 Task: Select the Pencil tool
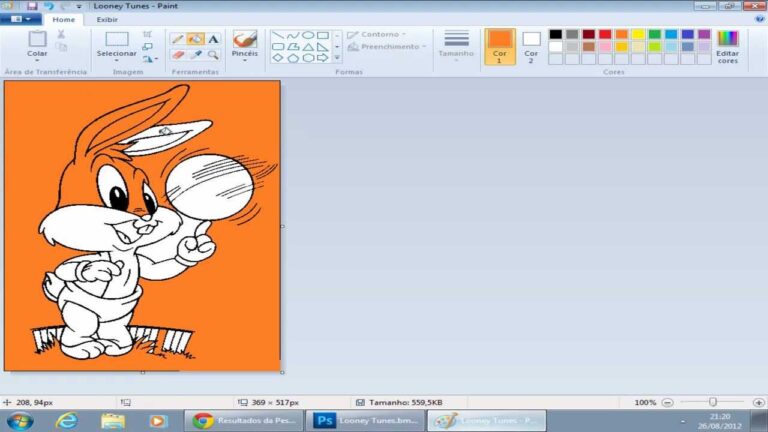point(178,39)
